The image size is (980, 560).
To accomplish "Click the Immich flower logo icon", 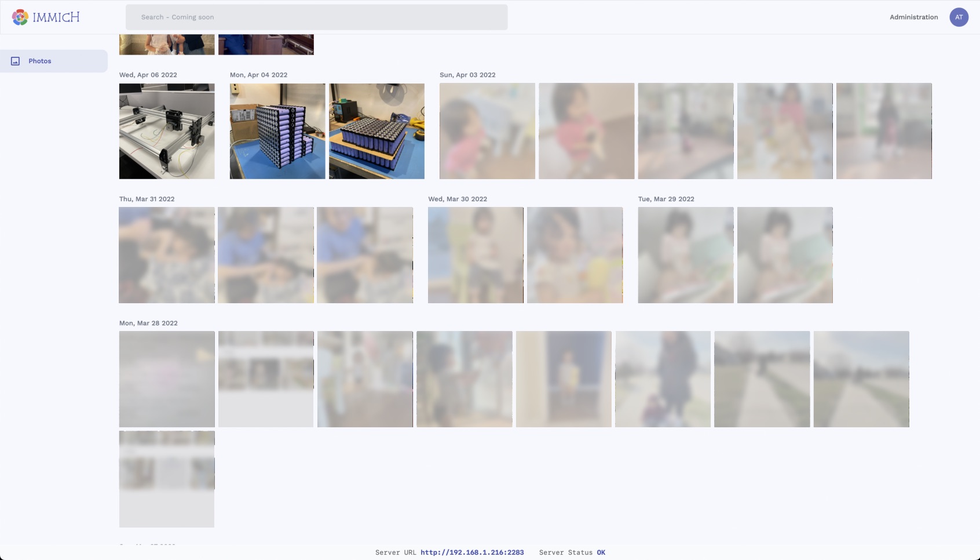I will click(x=20, y=17).
